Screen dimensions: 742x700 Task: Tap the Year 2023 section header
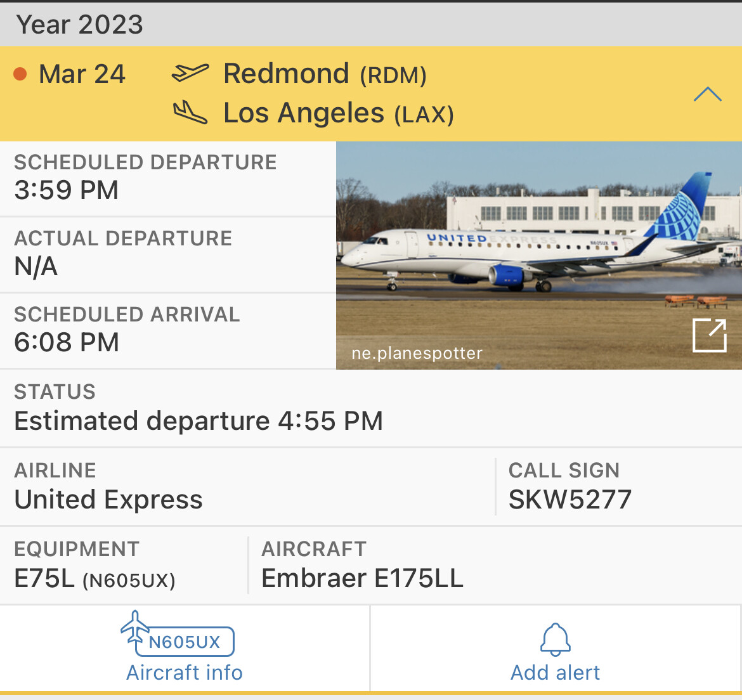[x=80, y=25]
